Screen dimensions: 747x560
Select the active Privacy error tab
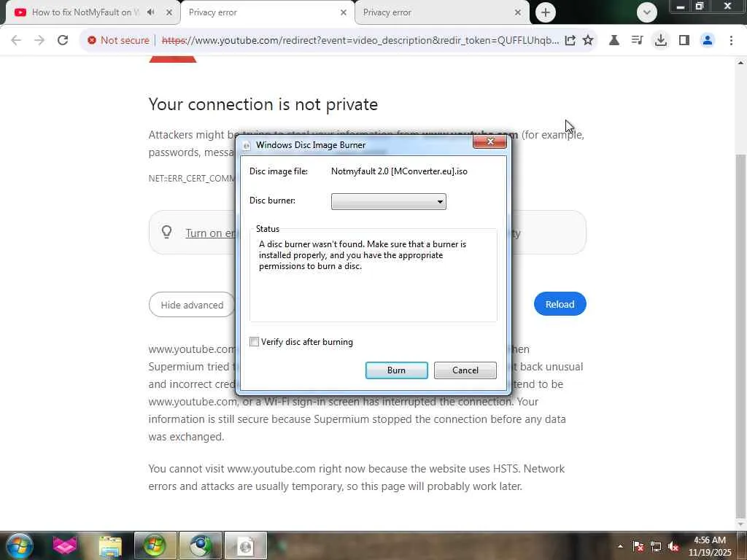[262, 12]
